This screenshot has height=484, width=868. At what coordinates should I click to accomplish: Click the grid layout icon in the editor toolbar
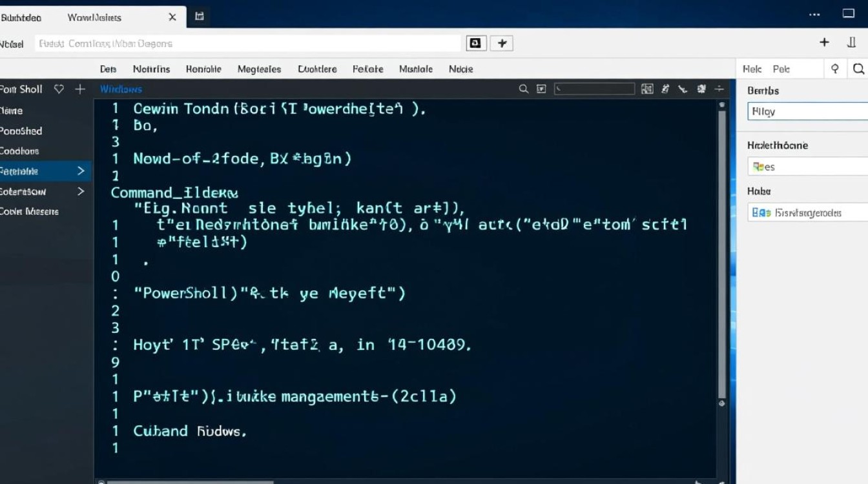(647, 89)
